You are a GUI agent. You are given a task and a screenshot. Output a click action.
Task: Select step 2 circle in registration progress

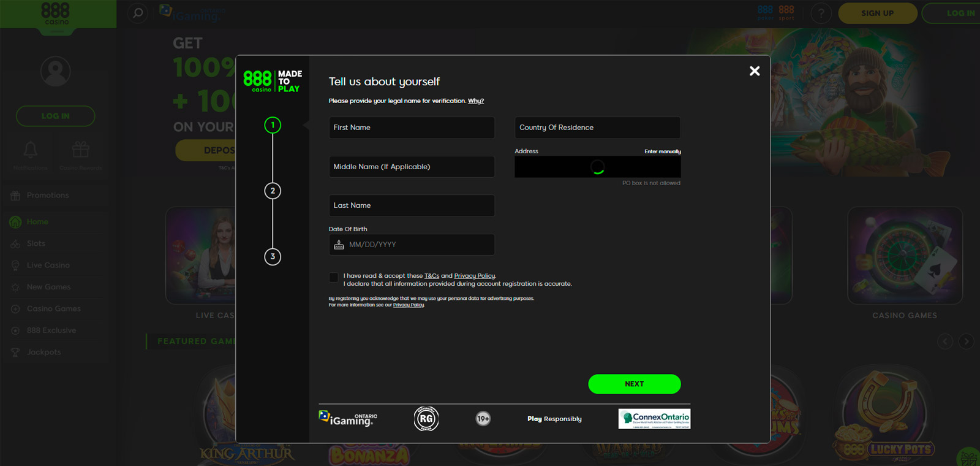coord(273,191)
